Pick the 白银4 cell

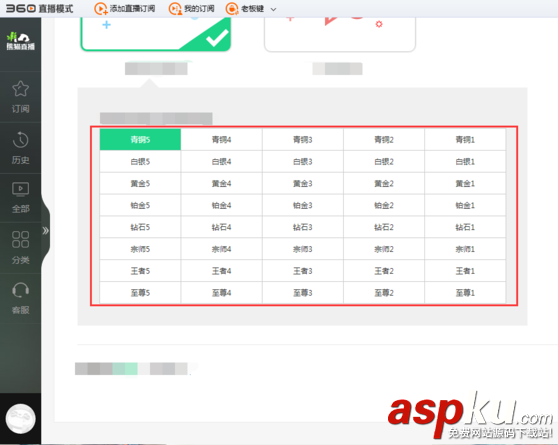point(221,162)
